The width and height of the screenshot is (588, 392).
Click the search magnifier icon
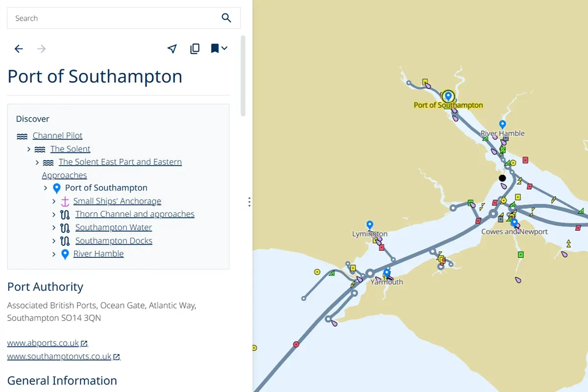226,18
